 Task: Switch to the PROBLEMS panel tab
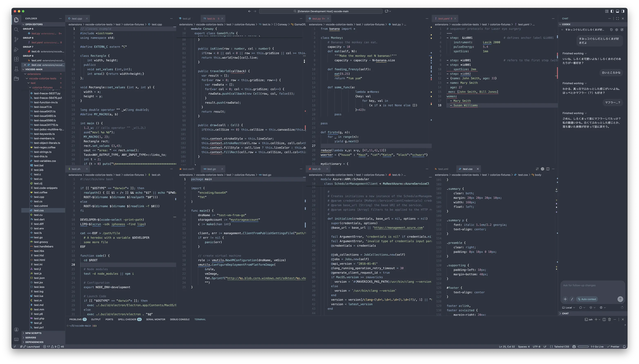(x=76, y=320)
